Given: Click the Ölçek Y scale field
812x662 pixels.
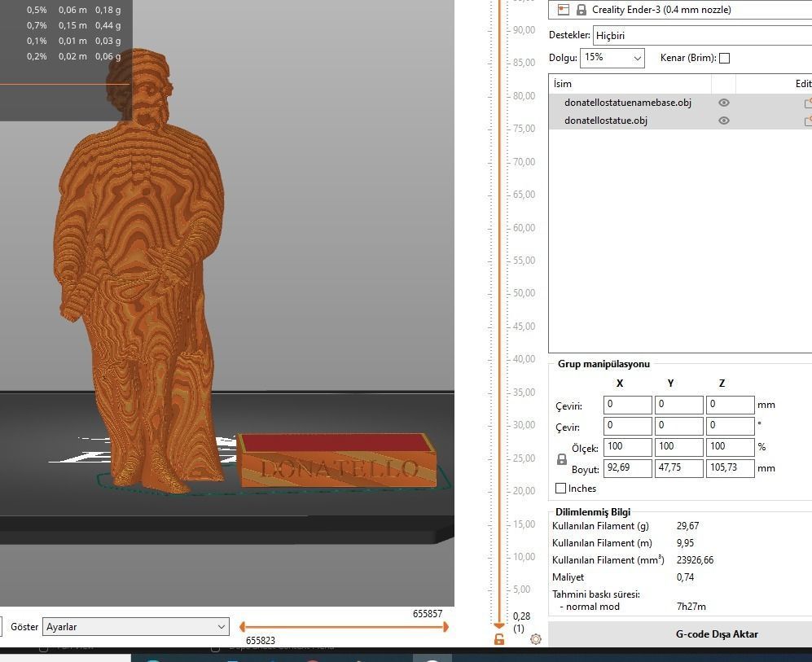Looking at the screenshot, I should [679, 447].
